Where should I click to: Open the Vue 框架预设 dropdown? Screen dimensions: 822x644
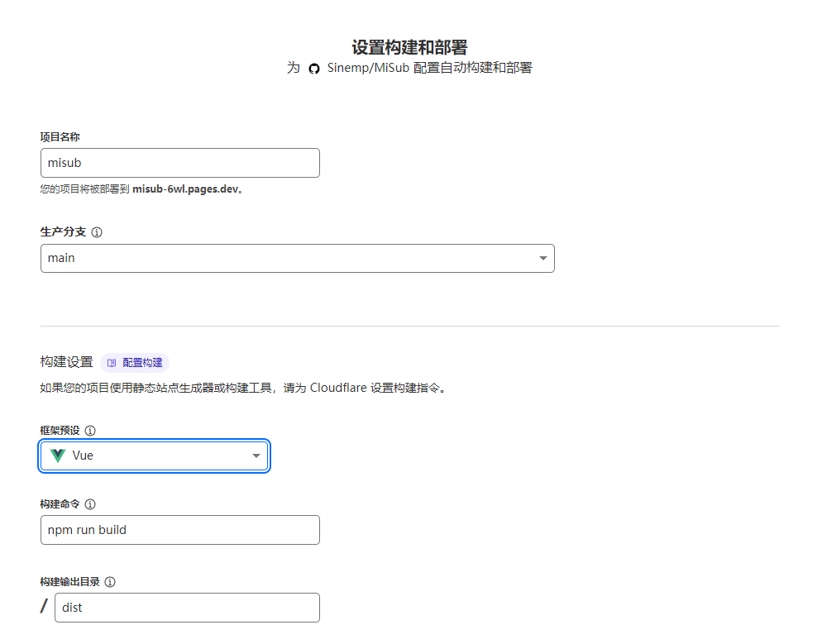tap(154, 456)
